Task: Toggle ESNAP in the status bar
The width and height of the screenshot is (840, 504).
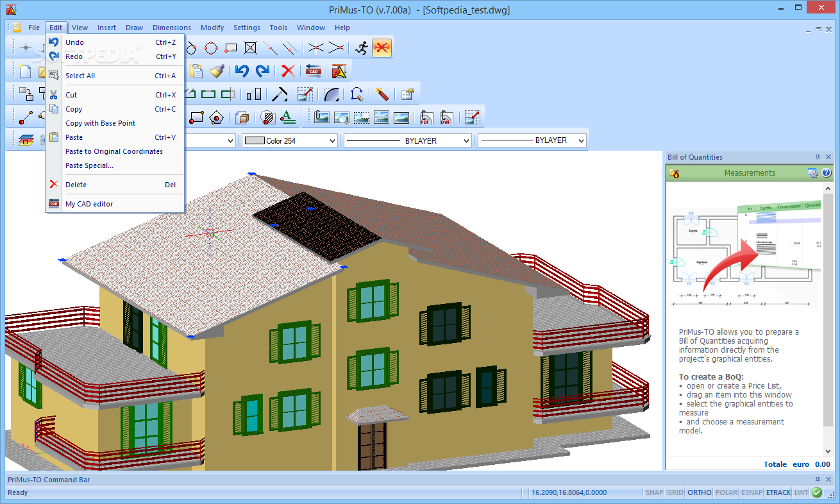Action: click(752, 492)
